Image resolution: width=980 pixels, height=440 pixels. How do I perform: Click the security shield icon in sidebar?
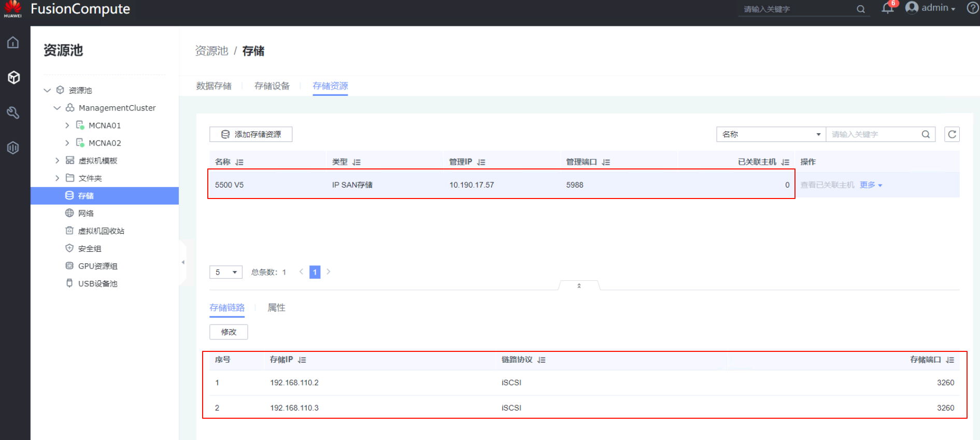coord(13,148)
